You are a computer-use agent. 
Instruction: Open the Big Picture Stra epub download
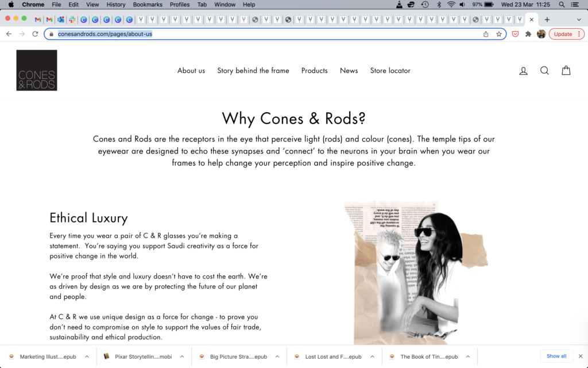[234, 356]
